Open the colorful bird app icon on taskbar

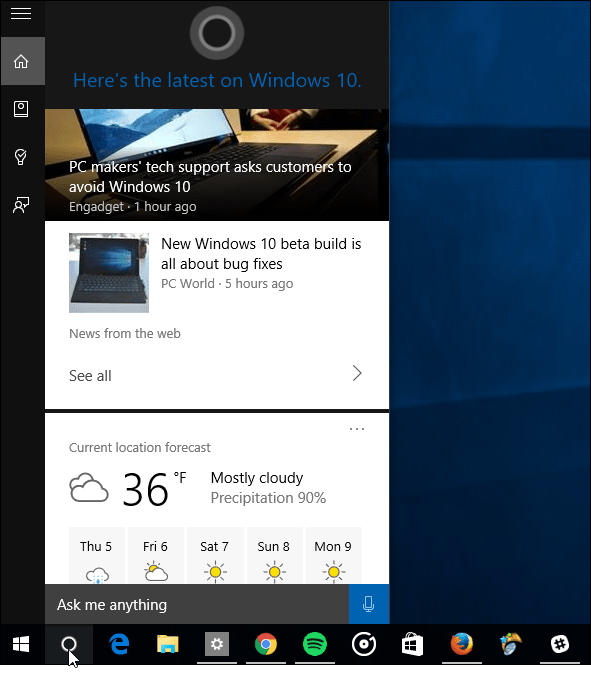511,644
